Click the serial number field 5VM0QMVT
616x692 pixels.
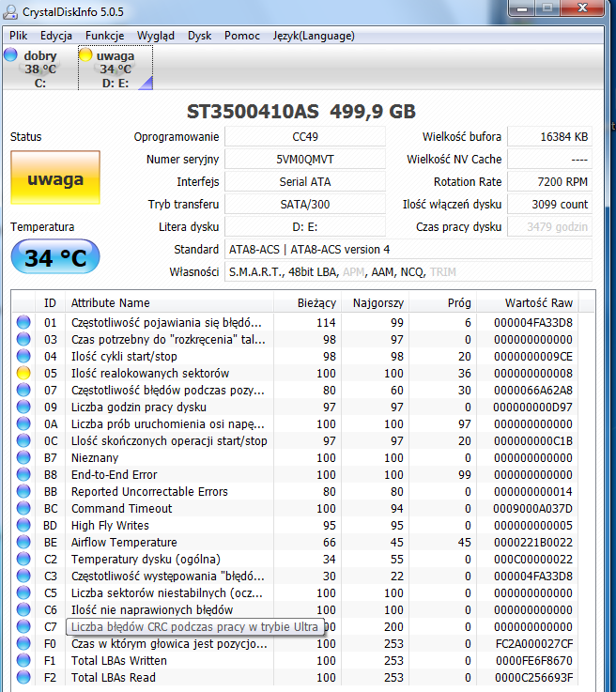click(305, 160)
